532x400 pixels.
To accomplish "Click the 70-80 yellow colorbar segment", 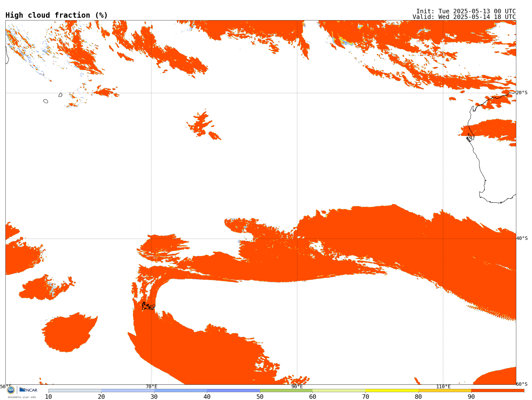I will (392, 391).
